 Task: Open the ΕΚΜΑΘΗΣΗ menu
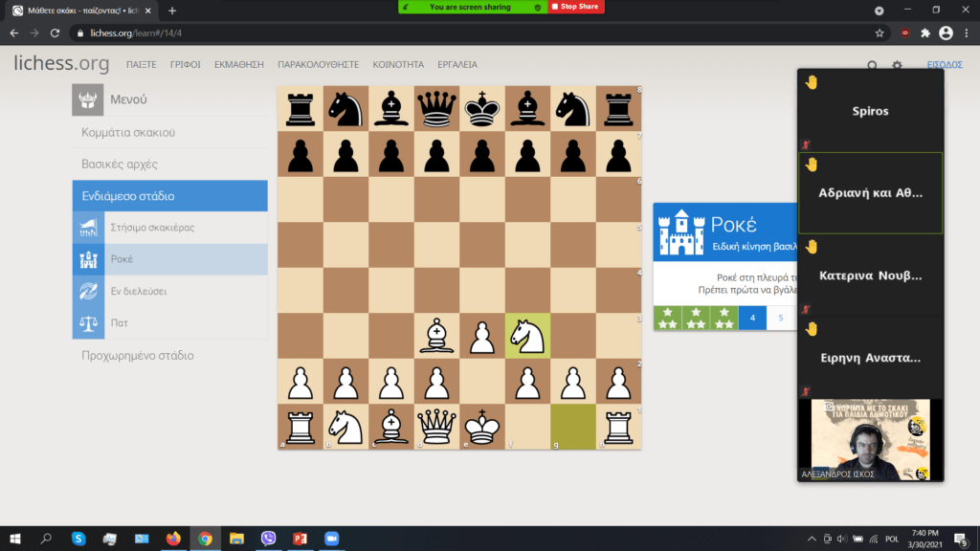tap(239, 64)
